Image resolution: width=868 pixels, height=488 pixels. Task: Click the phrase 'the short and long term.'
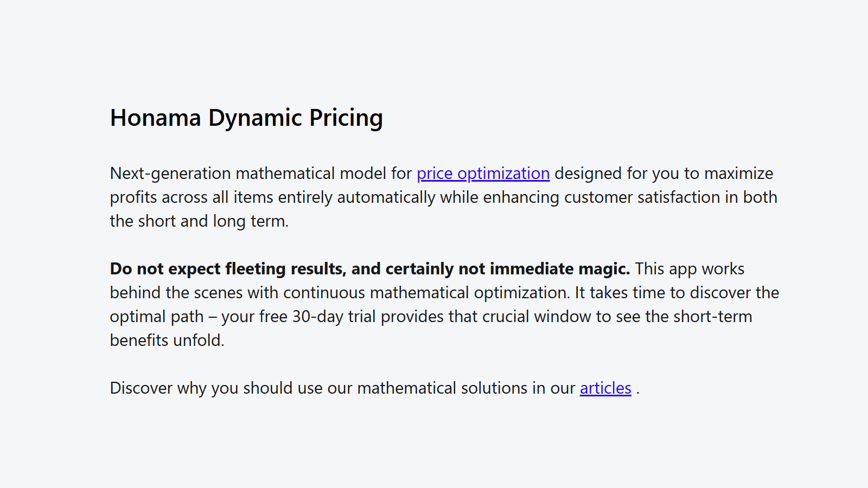click(x=199, y=221)
